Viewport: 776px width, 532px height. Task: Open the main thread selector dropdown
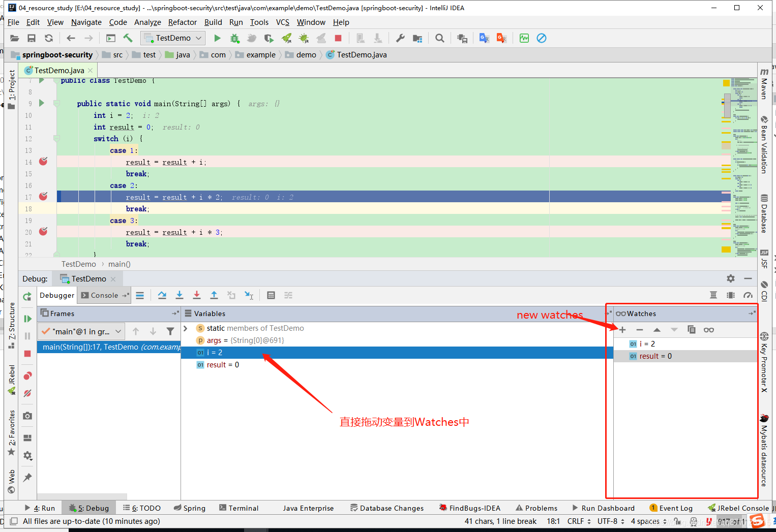[x=81, y=331]
